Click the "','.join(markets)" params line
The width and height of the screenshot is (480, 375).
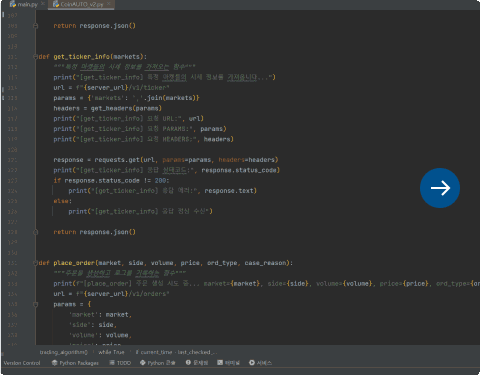pos(126,98)
